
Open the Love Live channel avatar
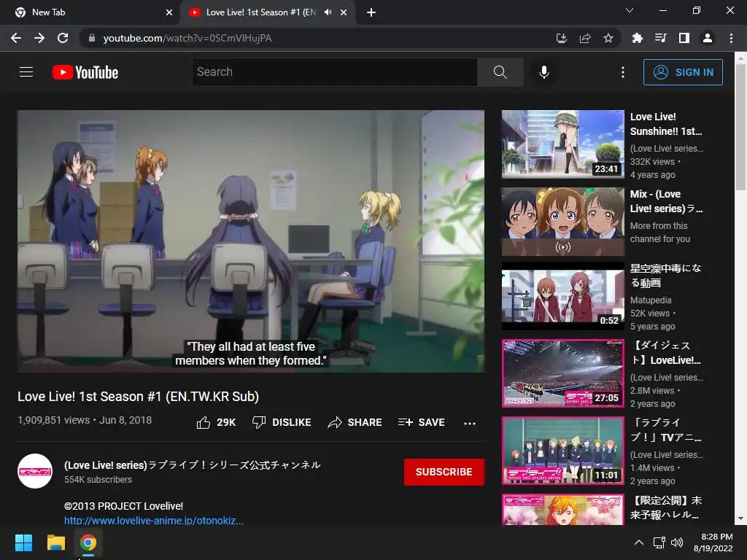pyautogui.click(x=35, y=472)
